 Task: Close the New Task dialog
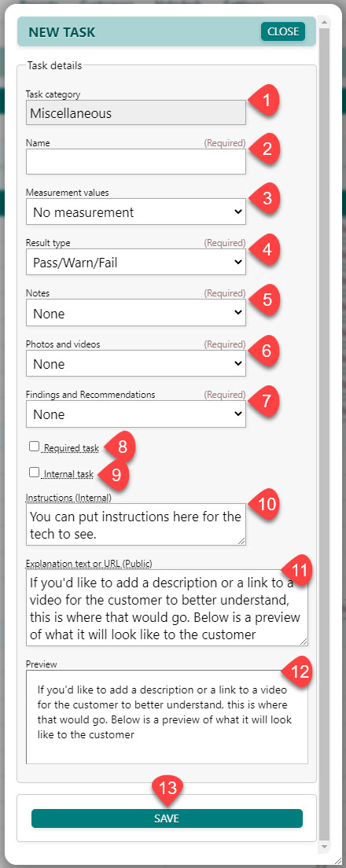pyautogui.click(x=283, y=31)
